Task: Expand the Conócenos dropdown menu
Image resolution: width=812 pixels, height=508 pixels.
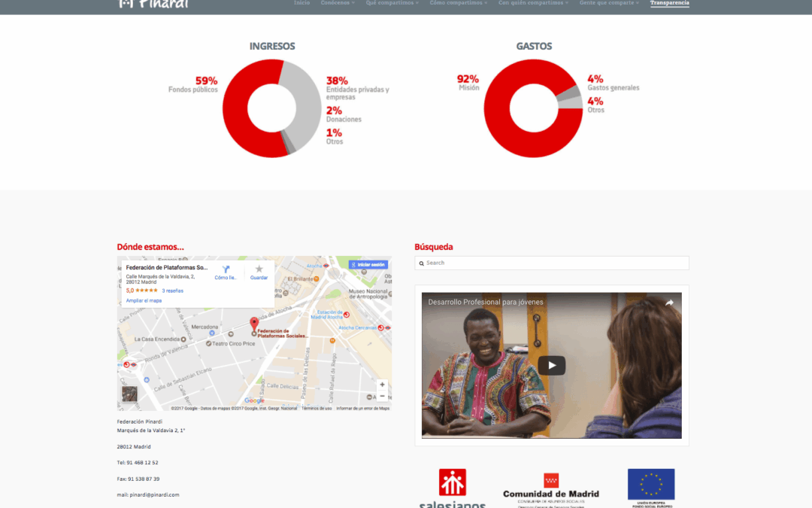Action: point(338,3)
